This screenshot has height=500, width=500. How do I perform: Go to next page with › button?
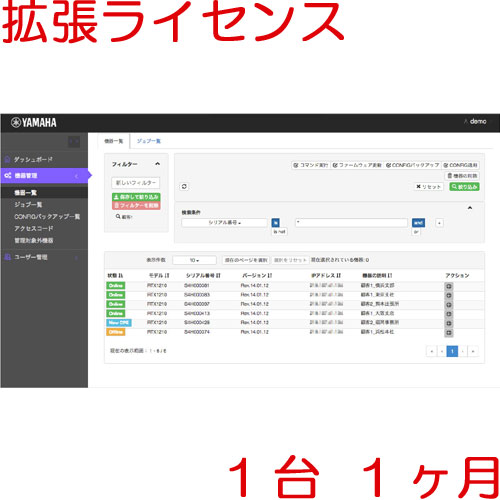[x=463, y=351]
